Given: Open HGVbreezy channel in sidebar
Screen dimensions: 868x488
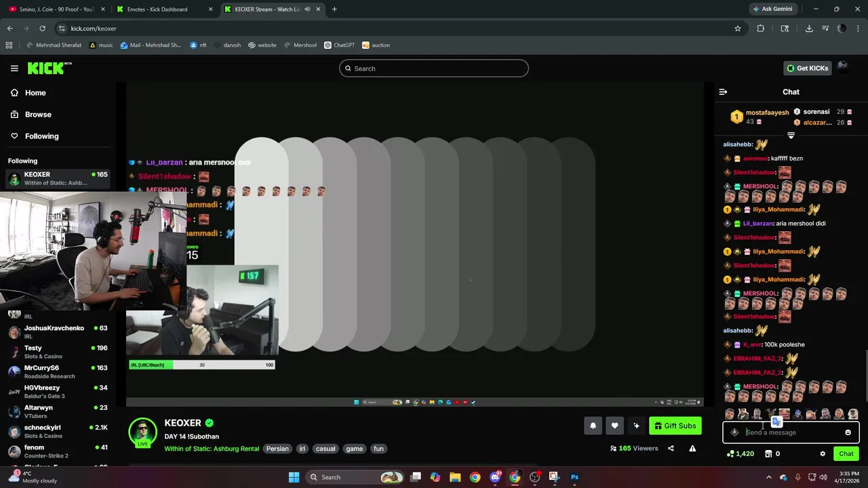Looking at the screenshot, I should click(58, 392).
